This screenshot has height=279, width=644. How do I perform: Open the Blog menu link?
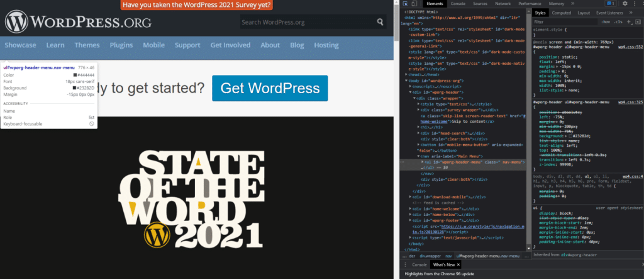[x=297, y=45]
